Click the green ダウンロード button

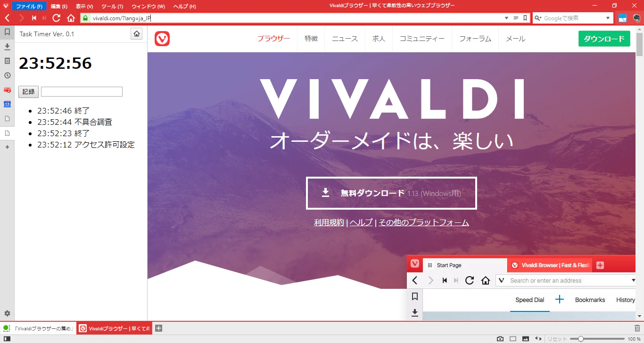click(604, 39)
